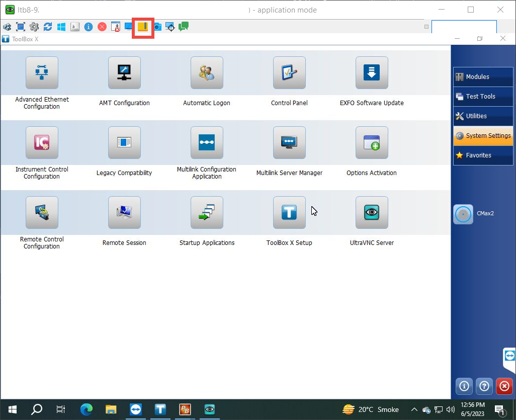Click the refresh screen icon in the toolbar
Viewport: 516px width, 420px height.
[48, 27]
